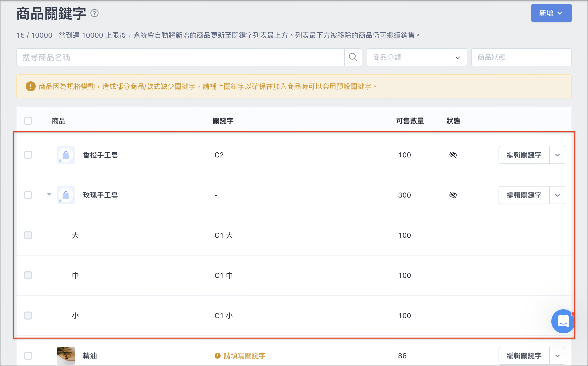The width and height of the screenshot is (588, 366).
Task: Click the keyword cell C1 大
Action: pos(224,235)
